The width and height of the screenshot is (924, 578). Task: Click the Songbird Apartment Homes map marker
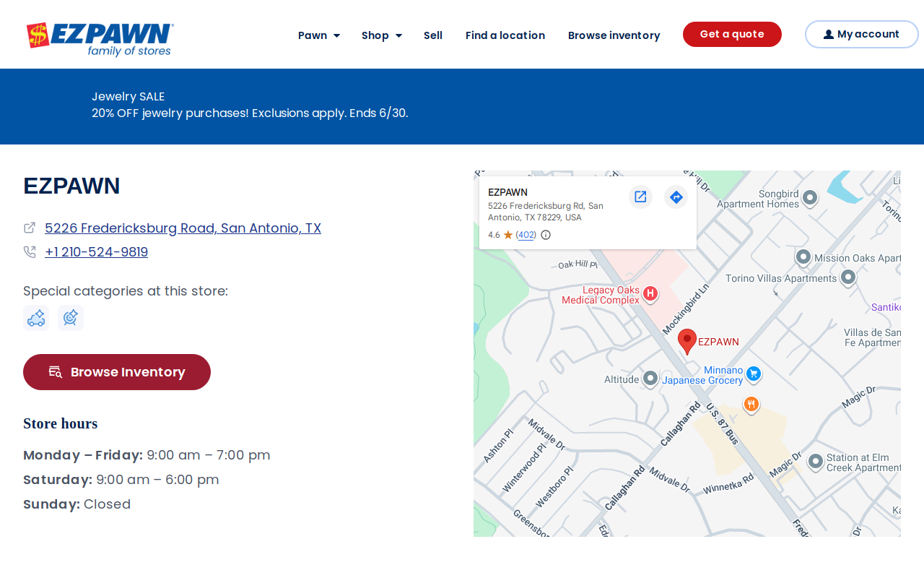coord(810,197)
